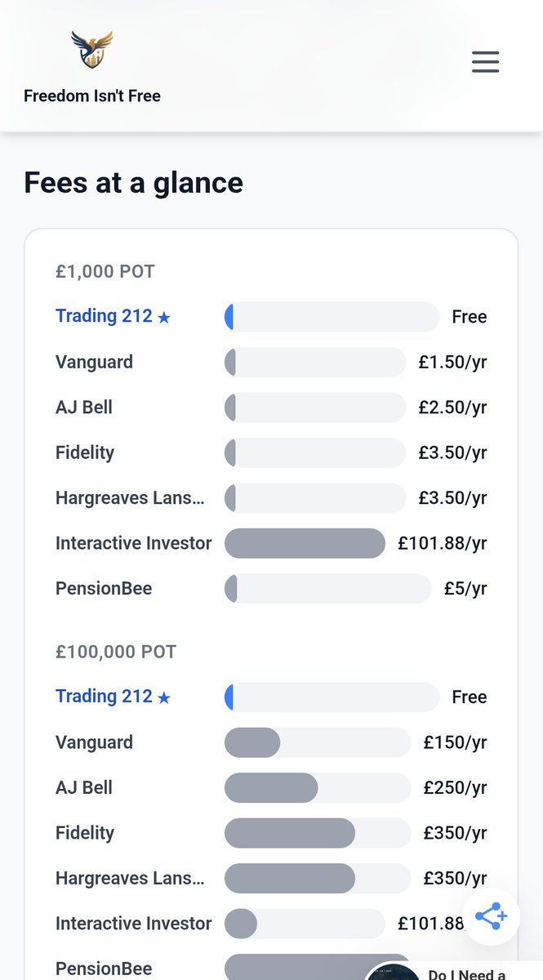Image resolution: width=543 pixels, height=980 pixels.
Task: Click the Hargreaves Lansdown £350/yr bar
Action: [318, 878]
